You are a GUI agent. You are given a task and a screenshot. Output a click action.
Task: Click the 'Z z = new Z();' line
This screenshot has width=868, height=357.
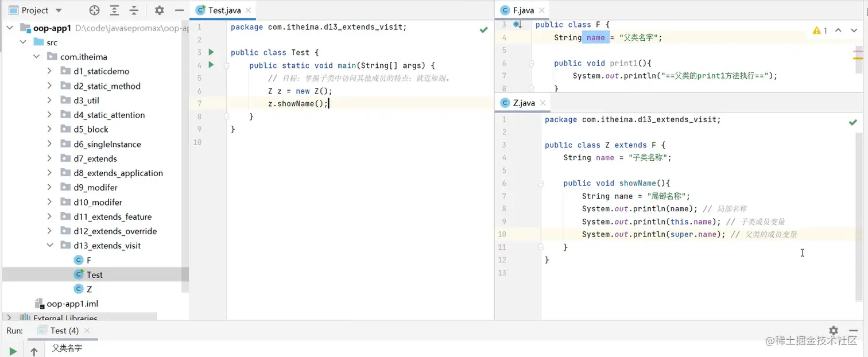pos(300,91)
